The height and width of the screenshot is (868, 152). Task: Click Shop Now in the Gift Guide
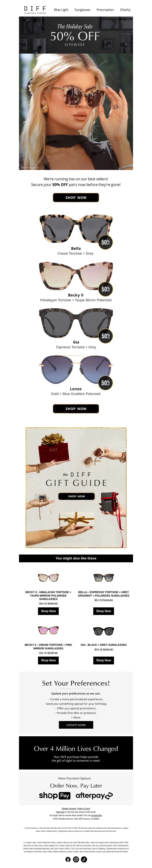(x=77, y=496)
